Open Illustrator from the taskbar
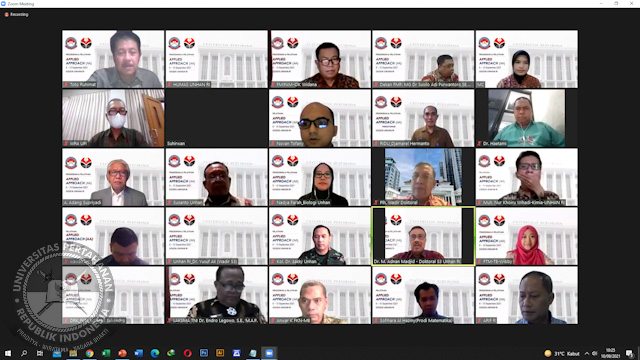 (x=220, y=353)
